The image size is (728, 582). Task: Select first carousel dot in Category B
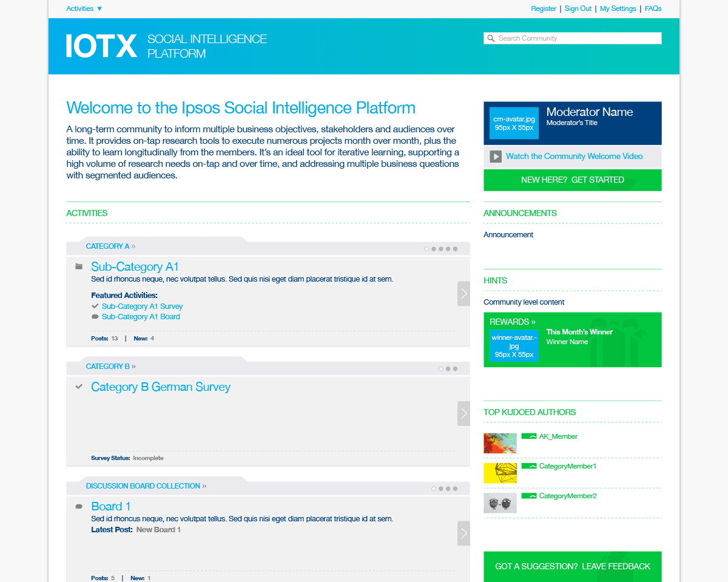tap(441, 369)
